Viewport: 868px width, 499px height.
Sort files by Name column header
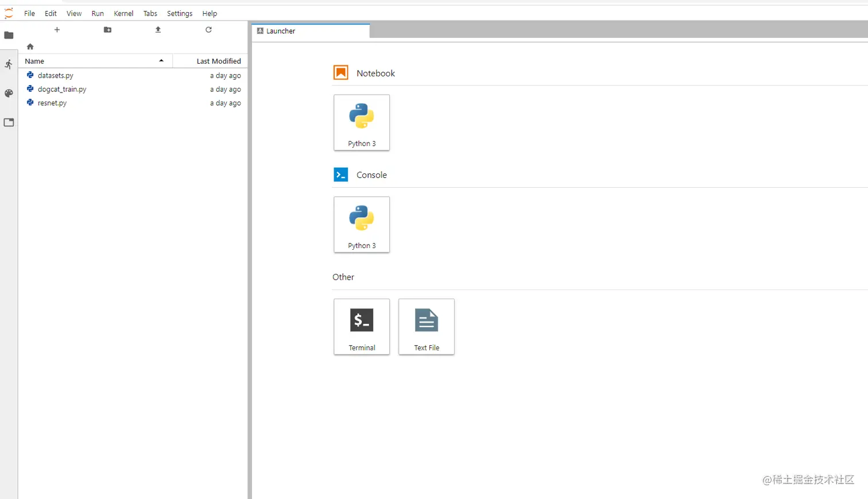point(95,61)
